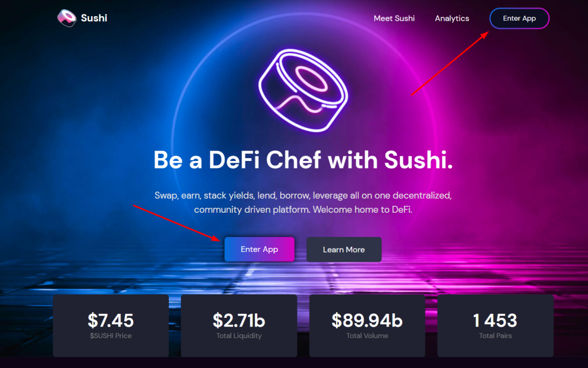Select the $2.71b liquidity value
This screenshot has height=368, width=588.
point(239,320)
